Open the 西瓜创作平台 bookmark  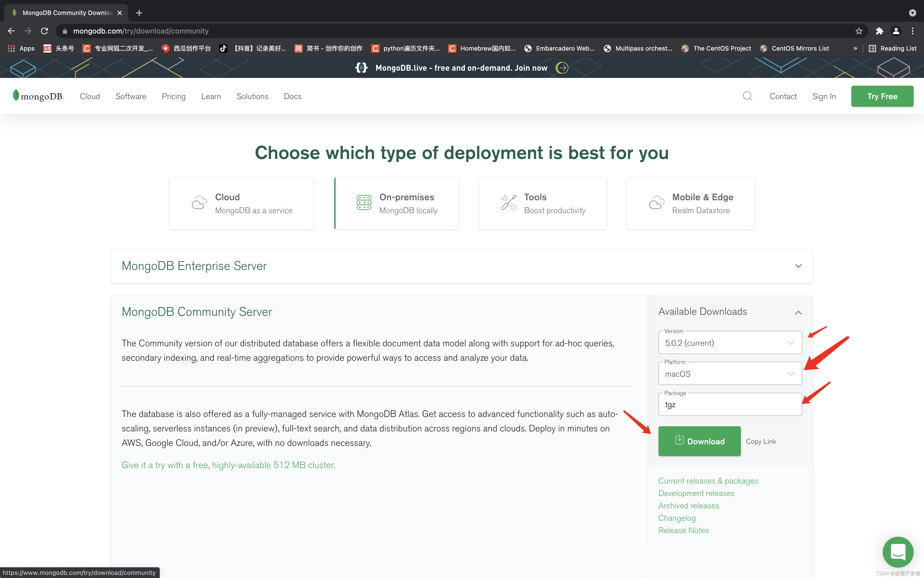pos(186,49)
